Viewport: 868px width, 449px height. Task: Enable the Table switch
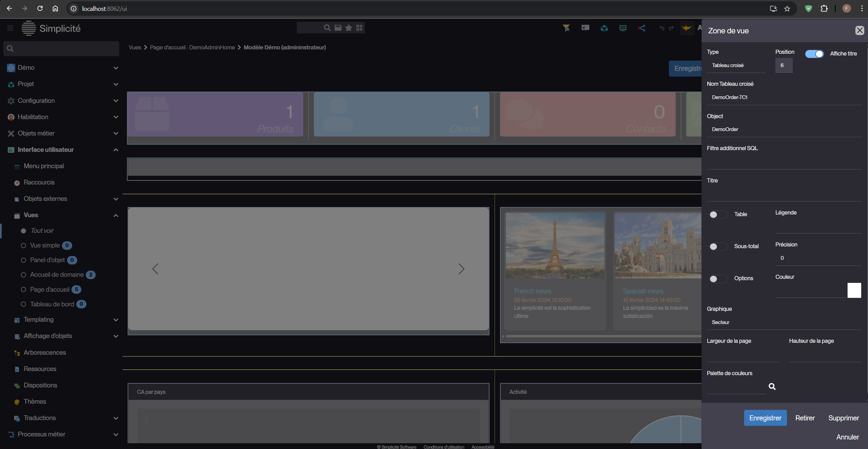pyautogui.click(x=718, y=214)
